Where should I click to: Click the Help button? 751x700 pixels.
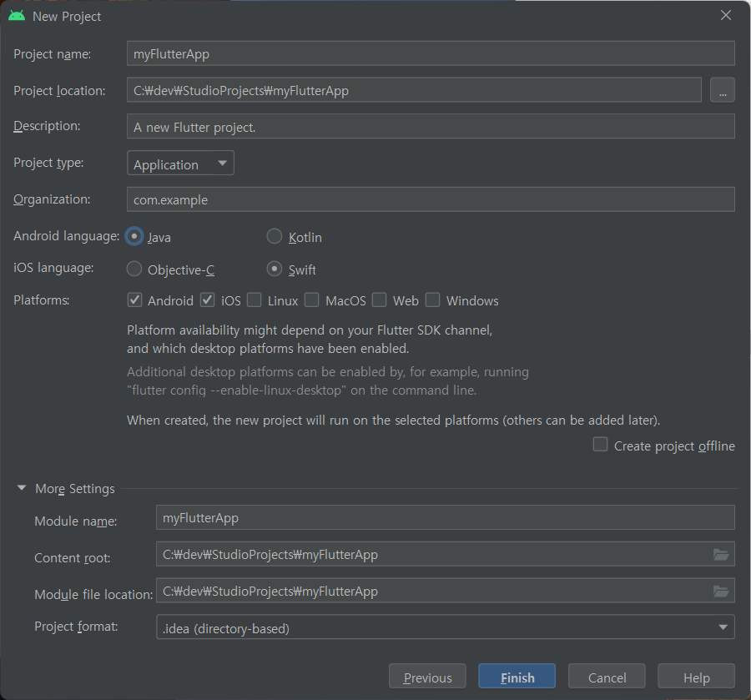coord(697,676)
